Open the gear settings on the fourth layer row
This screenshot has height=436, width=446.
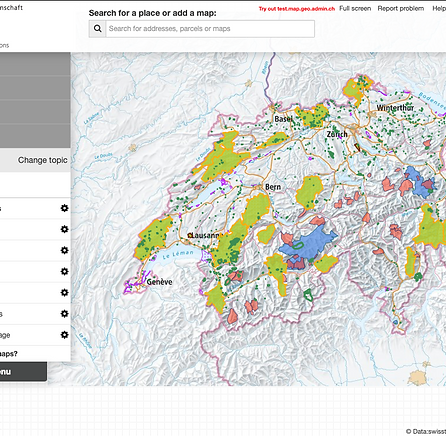tap(64, 271)
